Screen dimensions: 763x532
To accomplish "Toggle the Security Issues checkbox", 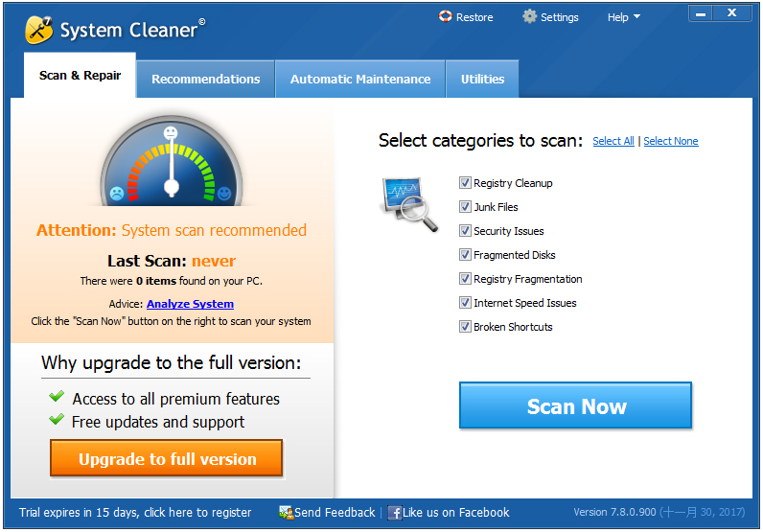I will 465,230.
